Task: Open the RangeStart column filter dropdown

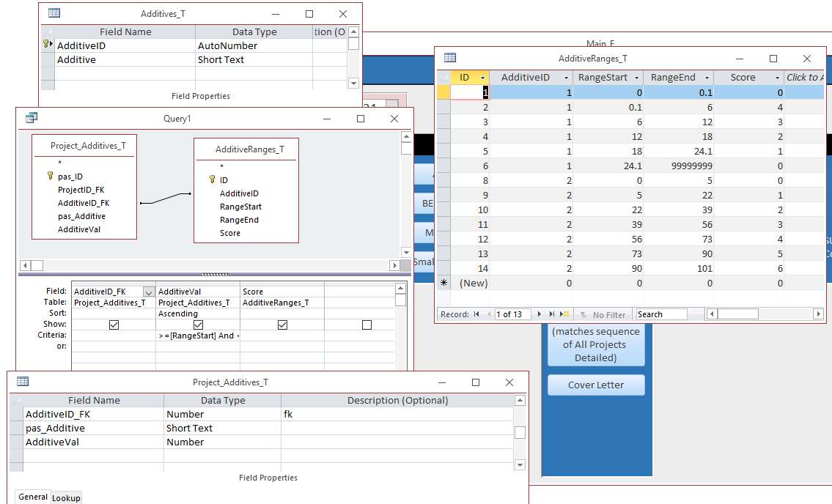Action: 636,78
